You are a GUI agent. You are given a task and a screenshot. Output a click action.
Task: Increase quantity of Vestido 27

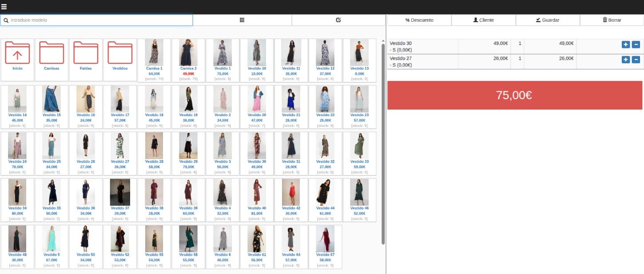coord(625,59)
